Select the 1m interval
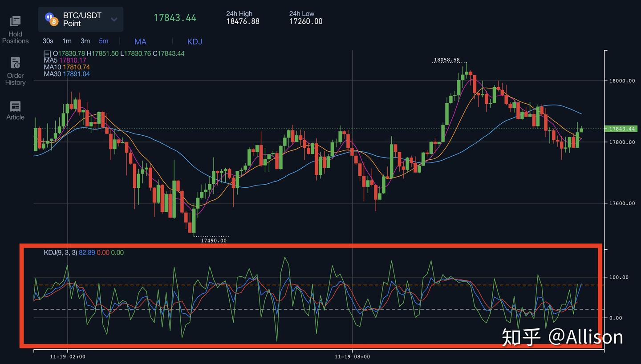The image size is (641, 364). click(67, 41)
